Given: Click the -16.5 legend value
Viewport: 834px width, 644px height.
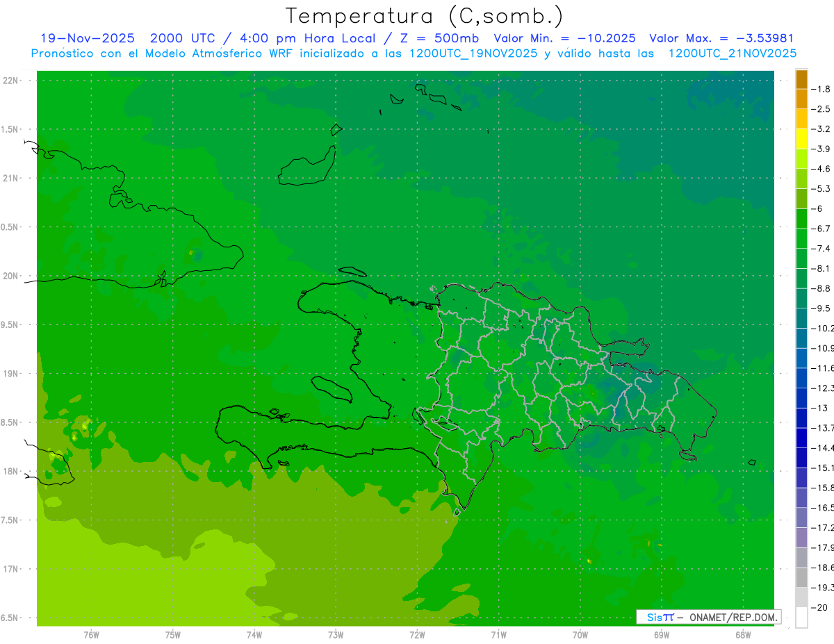Looking at the screenshot, I should coord(824,508).
